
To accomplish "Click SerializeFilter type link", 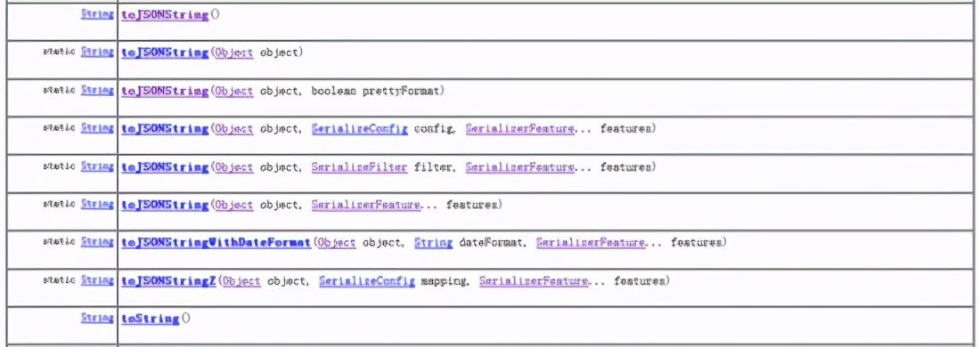I will pos(359,167).
